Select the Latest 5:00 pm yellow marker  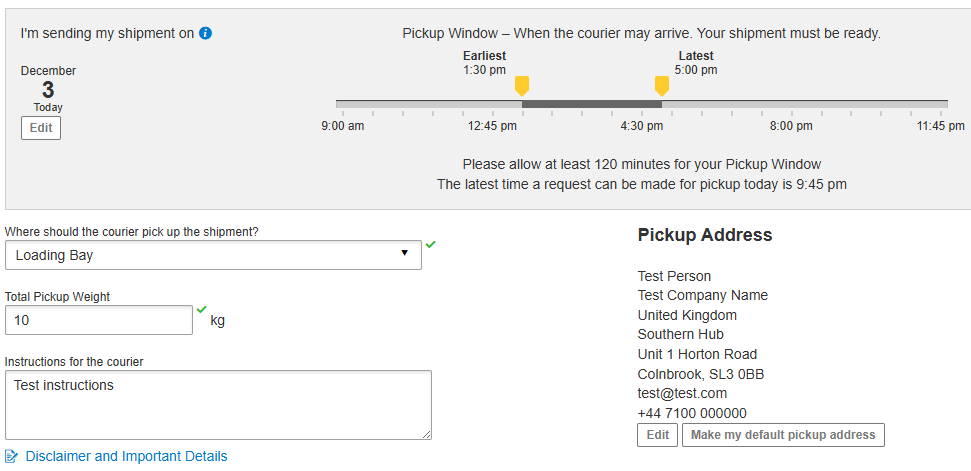coord(661,86)
